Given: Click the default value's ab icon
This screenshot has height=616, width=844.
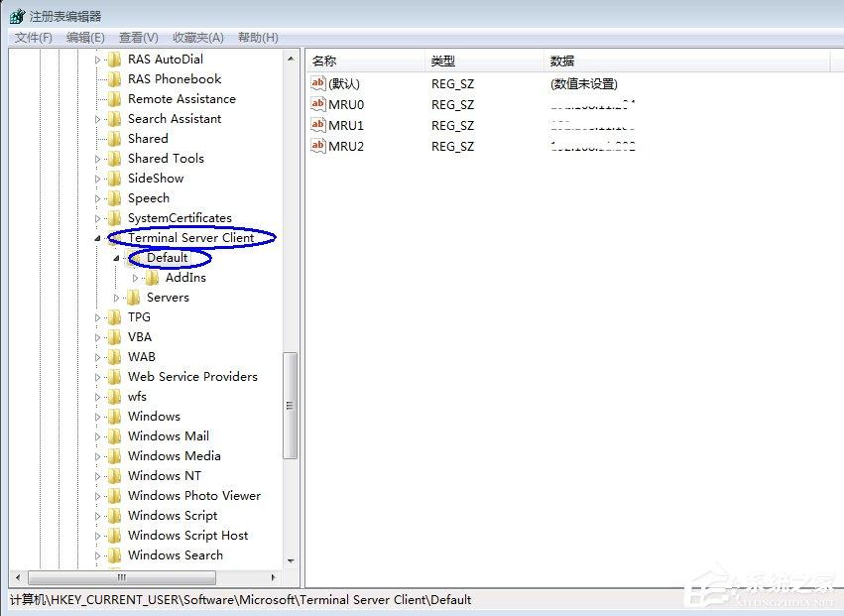Looking at the screenshot, I should click(318, 83).
